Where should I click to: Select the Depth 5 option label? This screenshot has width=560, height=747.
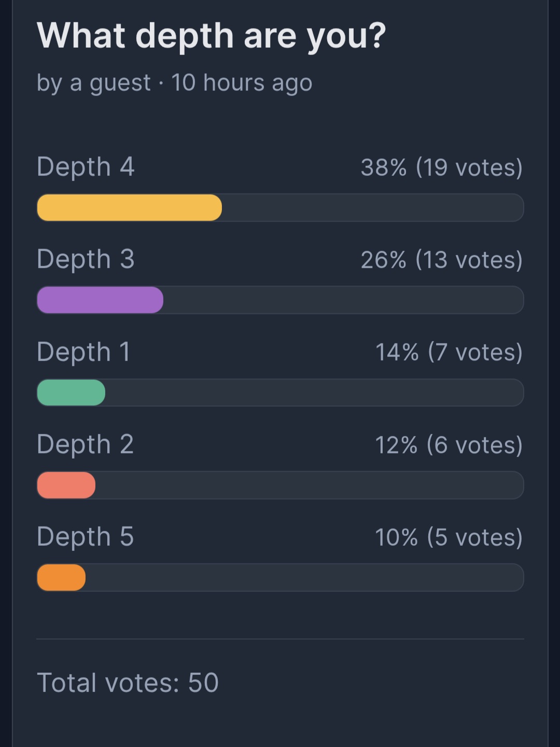click(86, 537)
